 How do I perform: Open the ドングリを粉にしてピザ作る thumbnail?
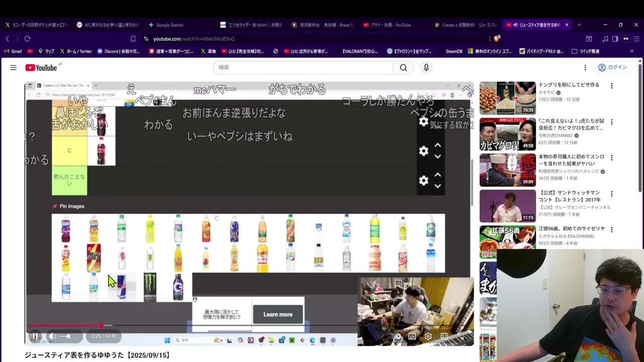(508, 98)
